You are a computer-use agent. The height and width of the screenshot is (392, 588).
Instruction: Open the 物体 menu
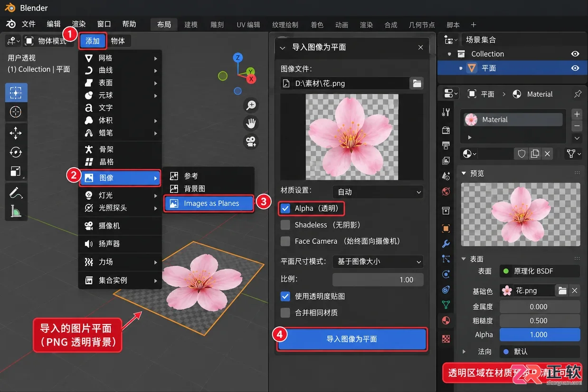(x=118, y=41)
